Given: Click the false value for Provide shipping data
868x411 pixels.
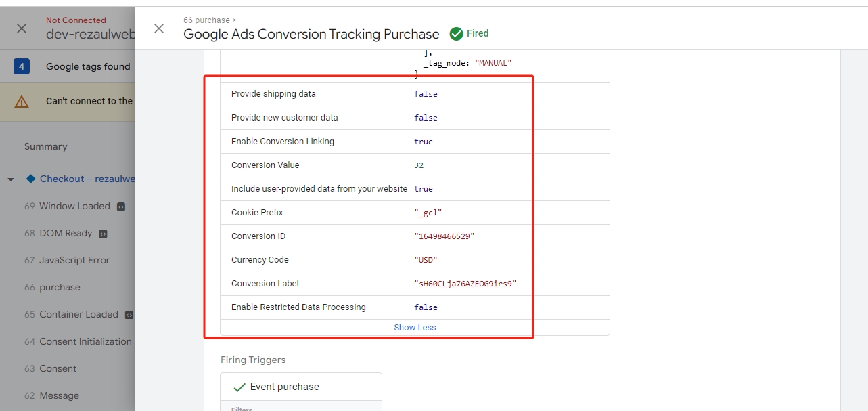Looking at the screenshot, I should click(426, 94).
